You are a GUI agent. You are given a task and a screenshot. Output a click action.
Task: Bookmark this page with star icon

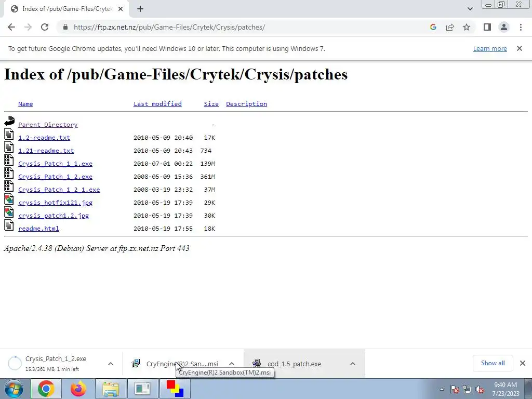pyautogui.click(x=467, y=27)
